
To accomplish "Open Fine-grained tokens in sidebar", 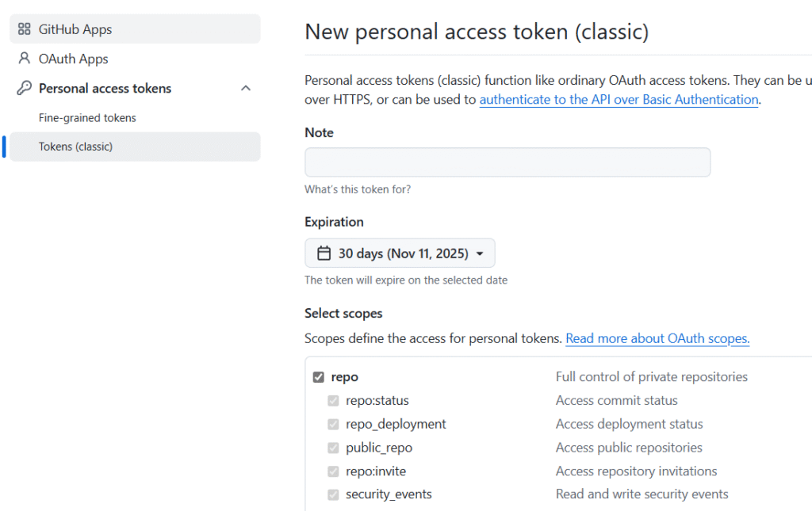I will (87, 117).
